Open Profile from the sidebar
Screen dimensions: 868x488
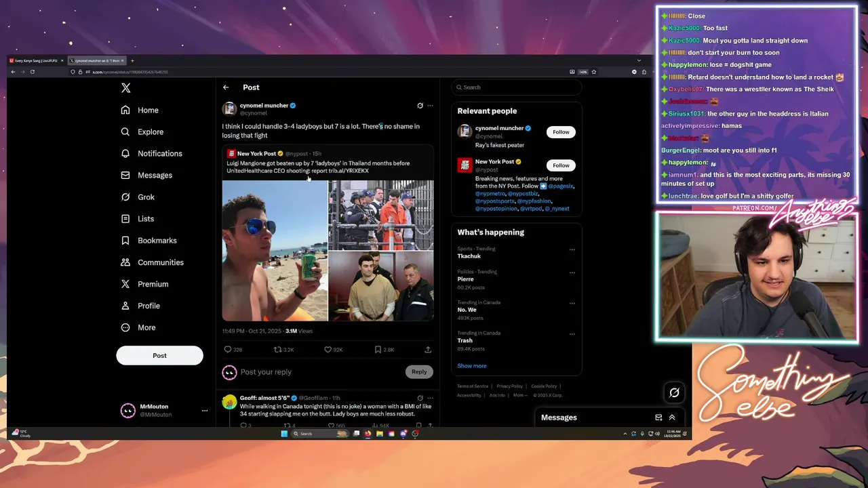pos(142,306)
